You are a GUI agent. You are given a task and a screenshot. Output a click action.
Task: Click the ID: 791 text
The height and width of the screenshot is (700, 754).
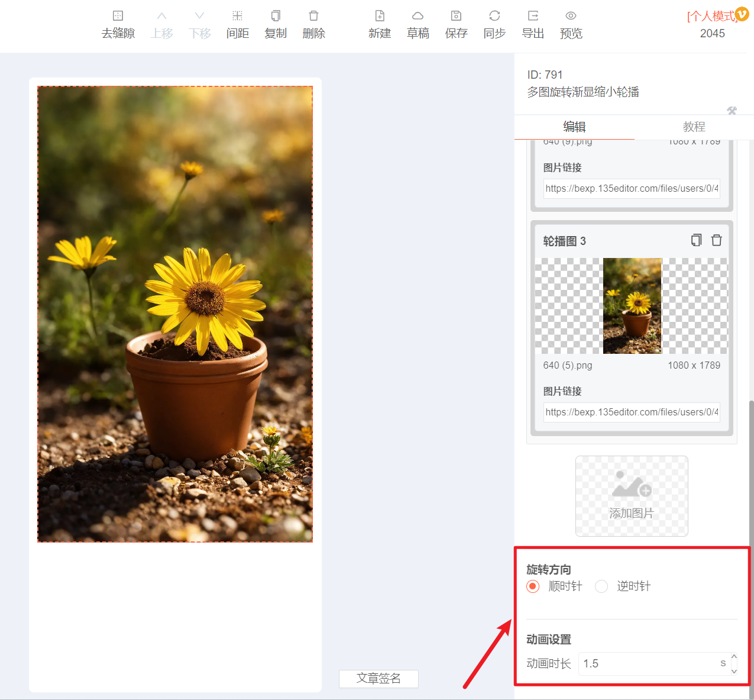[x=545, y=75]
